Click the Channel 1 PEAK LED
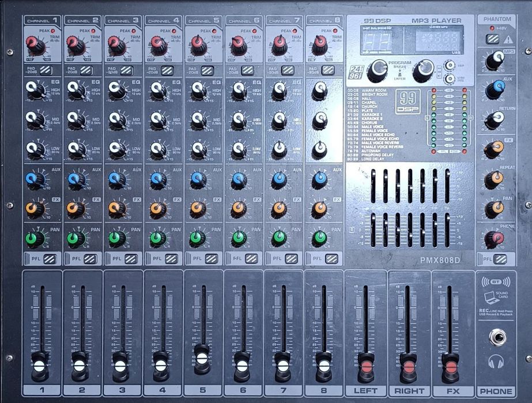This screenshot has width=532, height=403. tap(52, 31)
